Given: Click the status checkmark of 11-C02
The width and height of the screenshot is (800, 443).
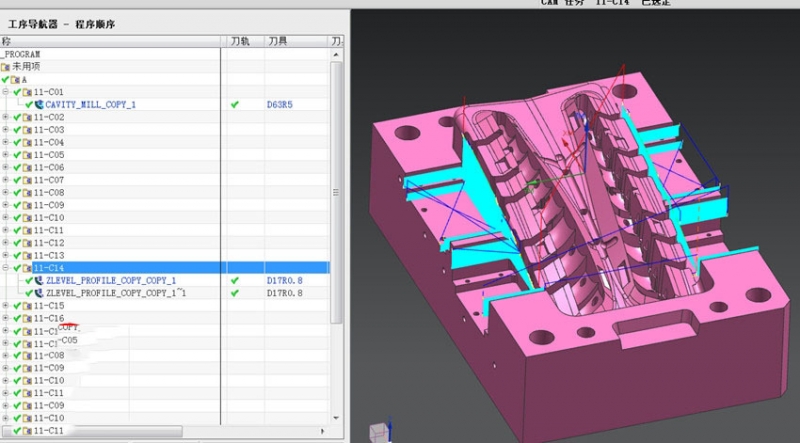Looking at the screenshot, I should (17, 117).
